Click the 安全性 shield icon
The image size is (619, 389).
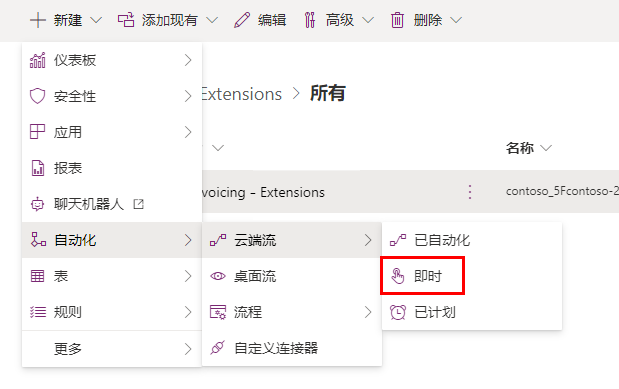[x=38, y=96]
